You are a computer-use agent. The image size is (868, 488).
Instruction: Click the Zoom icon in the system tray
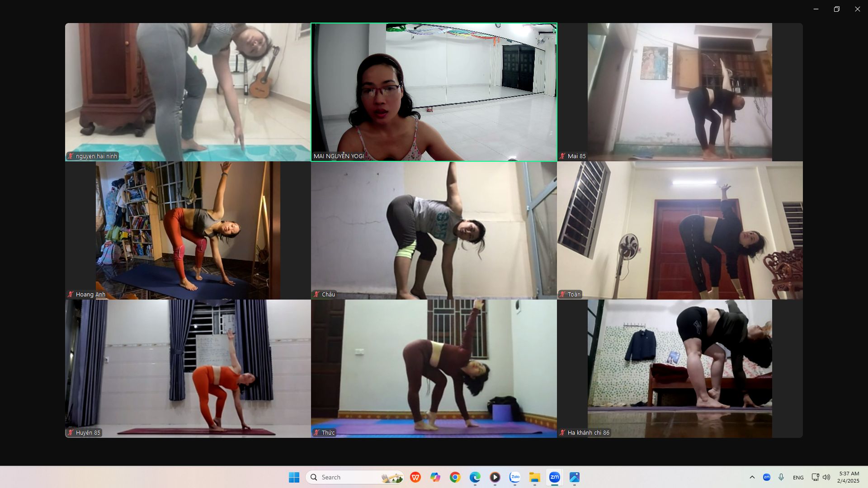[x=766, y=477]
